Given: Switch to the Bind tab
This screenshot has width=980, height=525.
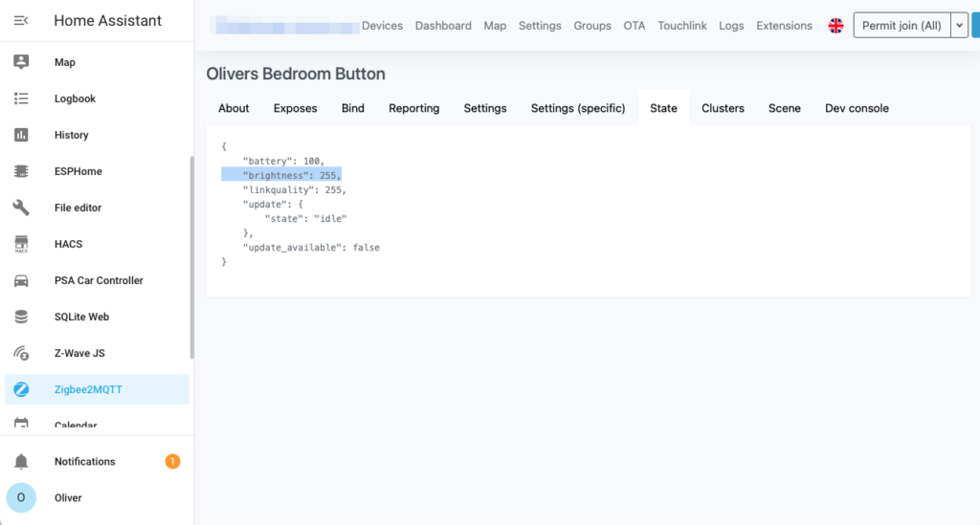Looking at the screenshot, I should pos(352,108).
